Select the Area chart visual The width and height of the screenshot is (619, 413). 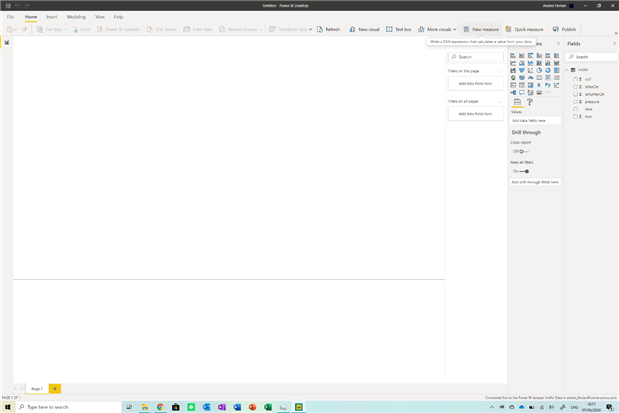point(521,63)
